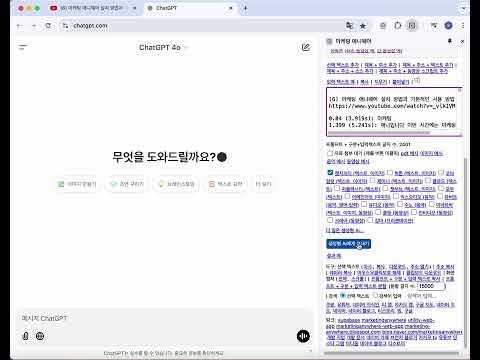The height and width of the screenshot is (360, 480).
Task: Open the browser extensions puzzle icon
Action: tap(398, 25)
